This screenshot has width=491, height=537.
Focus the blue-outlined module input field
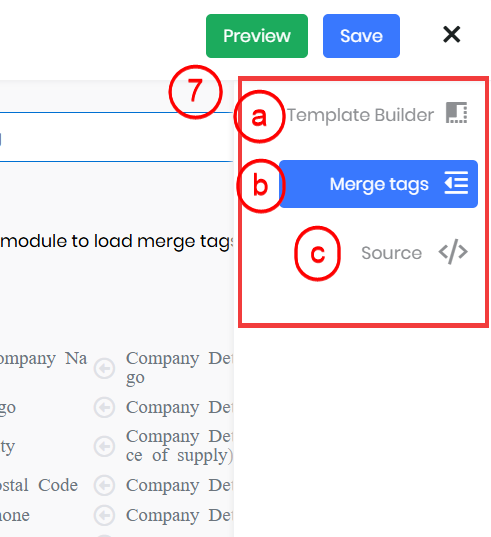click(x=116, y=137)
